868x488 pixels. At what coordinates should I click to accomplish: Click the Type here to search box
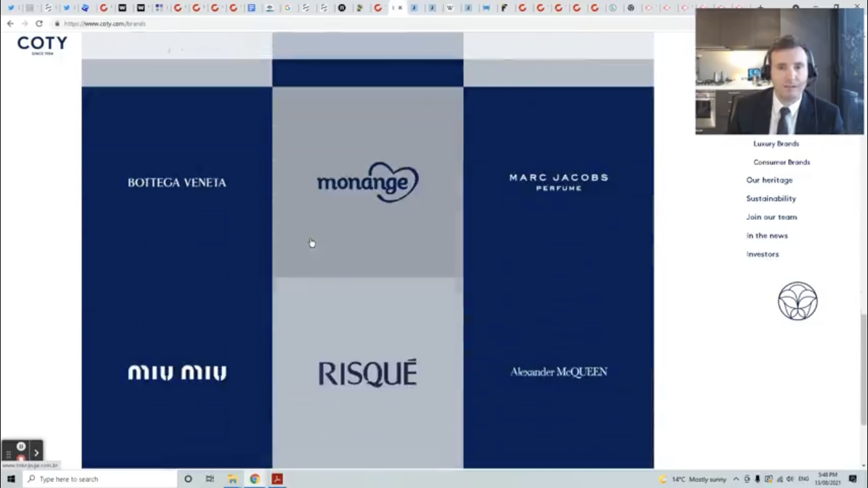[x=100, y=479]
